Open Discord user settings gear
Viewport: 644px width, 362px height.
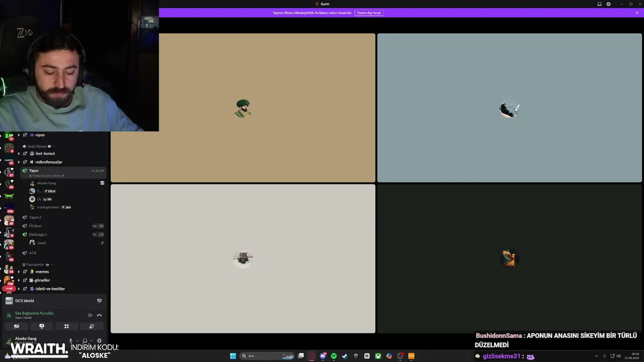(99, 341)
